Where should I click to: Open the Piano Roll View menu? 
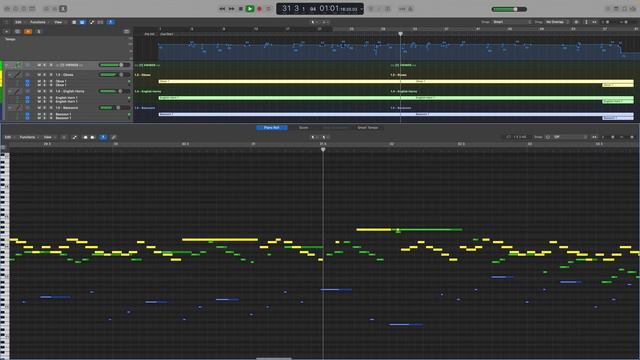48,137
